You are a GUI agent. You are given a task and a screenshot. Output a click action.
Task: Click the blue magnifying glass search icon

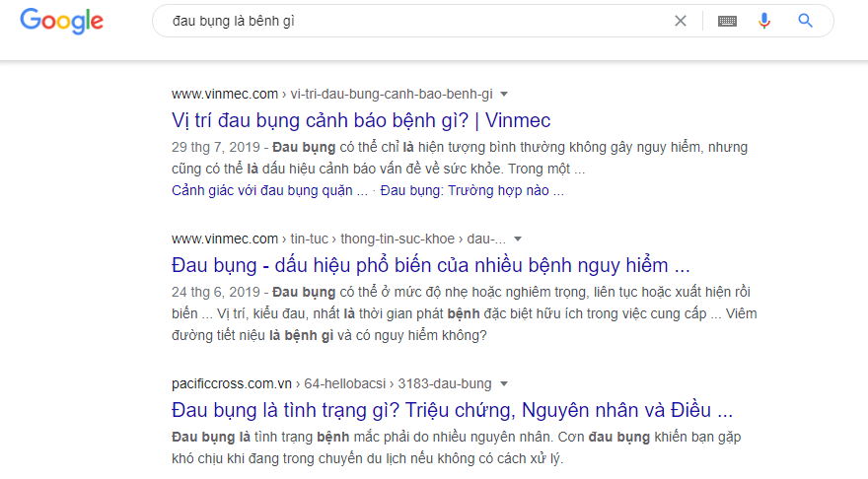tap(805, 21)
